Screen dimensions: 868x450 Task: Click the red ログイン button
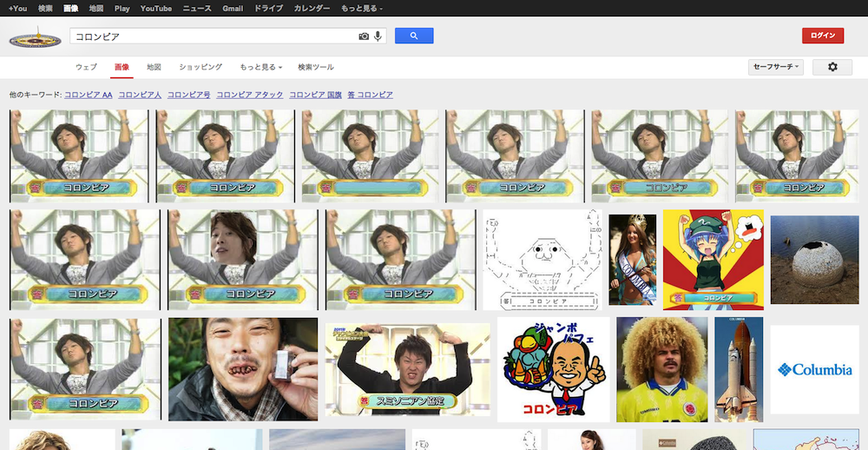click(x=822, y=36)
